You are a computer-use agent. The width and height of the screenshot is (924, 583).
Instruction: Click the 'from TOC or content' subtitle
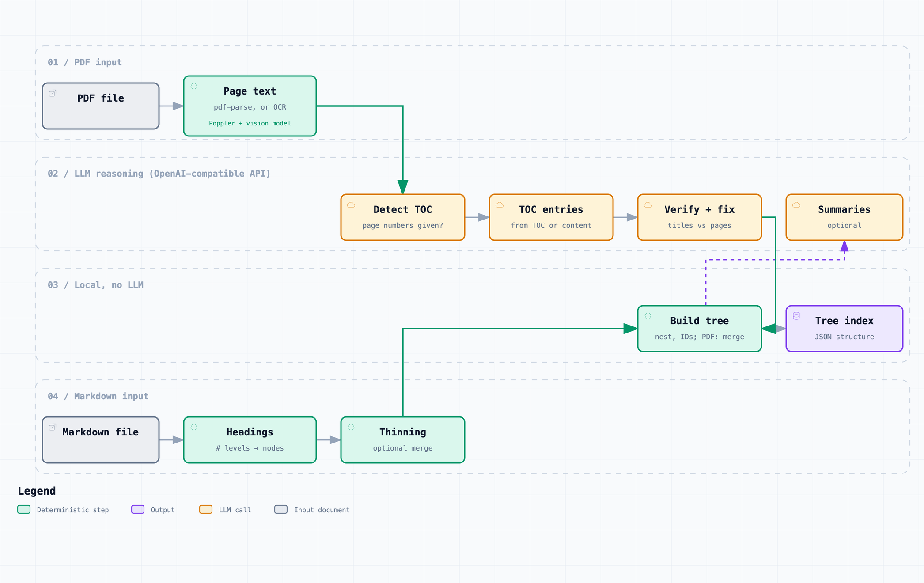pos(551,225)
